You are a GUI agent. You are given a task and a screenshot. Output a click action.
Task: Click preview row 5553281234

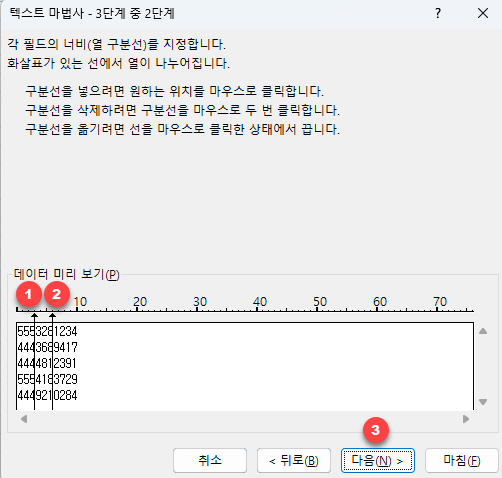47,331
